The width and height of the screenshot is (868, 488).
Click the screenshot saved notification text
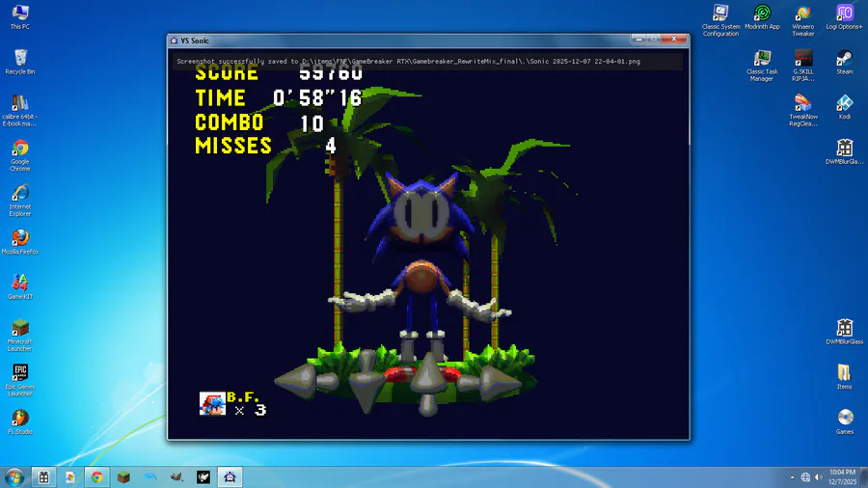point(409,62)
